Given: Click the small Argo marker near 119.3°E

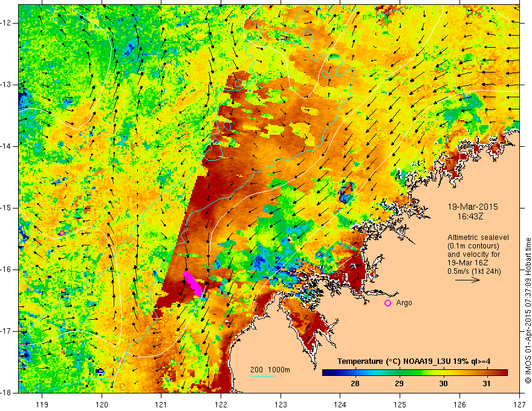Looking at the screenshot, I should 62,233.
